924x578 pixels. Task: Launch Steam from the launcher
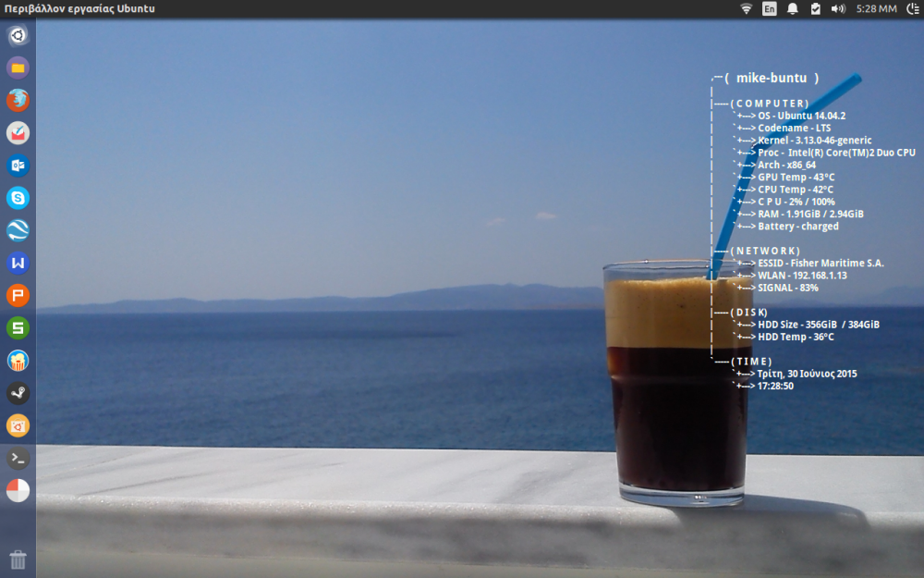pyautogui.click(x=18, y=393)
